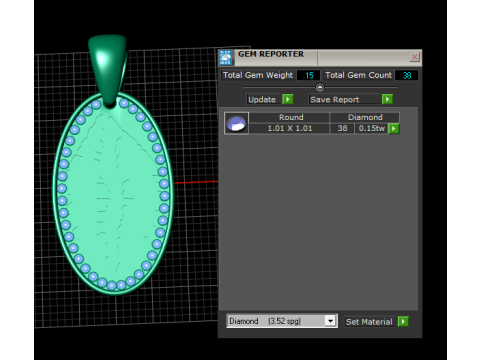480x360 pixels.
Task: Select the light green oval pendant center
Action: [x=113, y=195]
